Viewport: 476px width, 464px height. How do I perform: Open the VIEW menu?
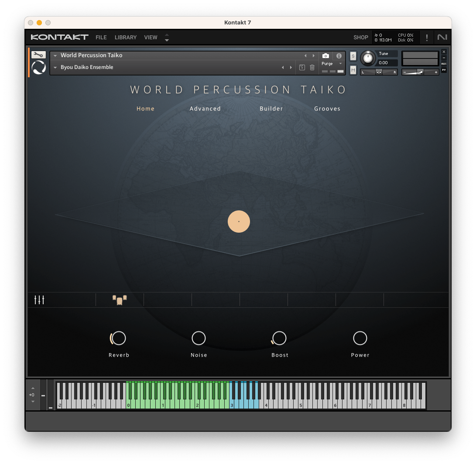151,38
